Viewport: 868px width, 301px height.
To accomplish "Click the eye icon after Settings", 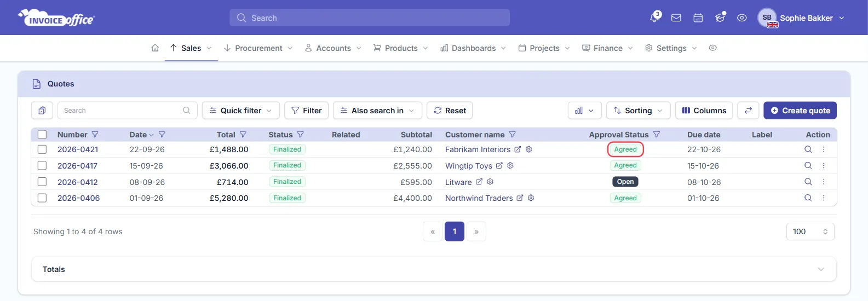I will (x=712, y=48).
